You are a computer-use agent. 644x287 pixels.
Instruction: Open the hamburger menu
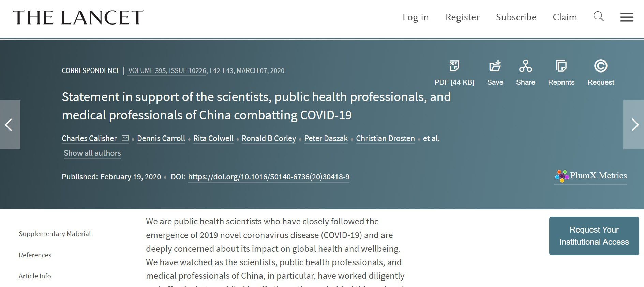(x=627, y=17)
